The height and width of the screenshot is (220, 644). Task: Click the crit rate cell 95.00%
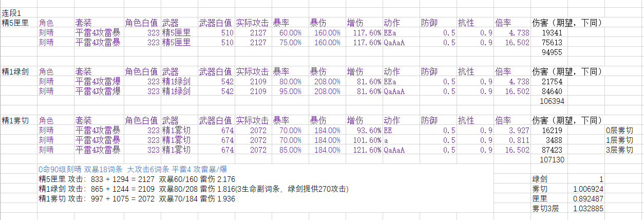tap(290, 91)
